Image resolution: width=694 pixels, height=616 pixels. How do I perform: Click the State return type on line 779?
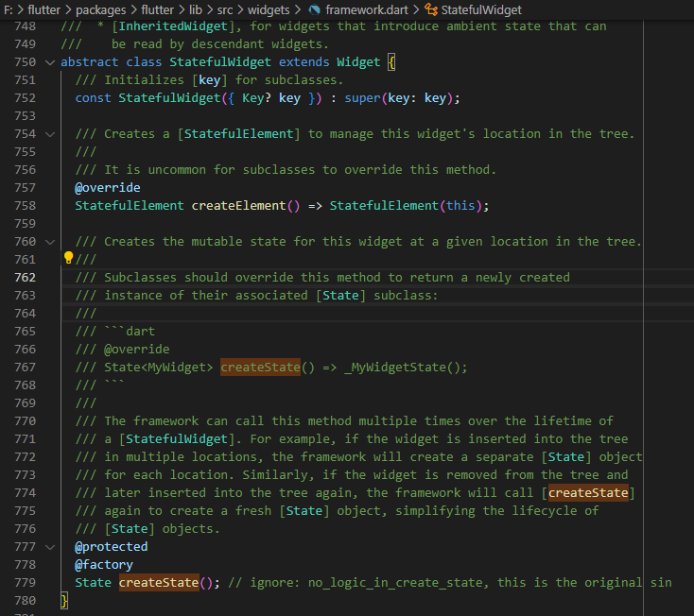93,583
